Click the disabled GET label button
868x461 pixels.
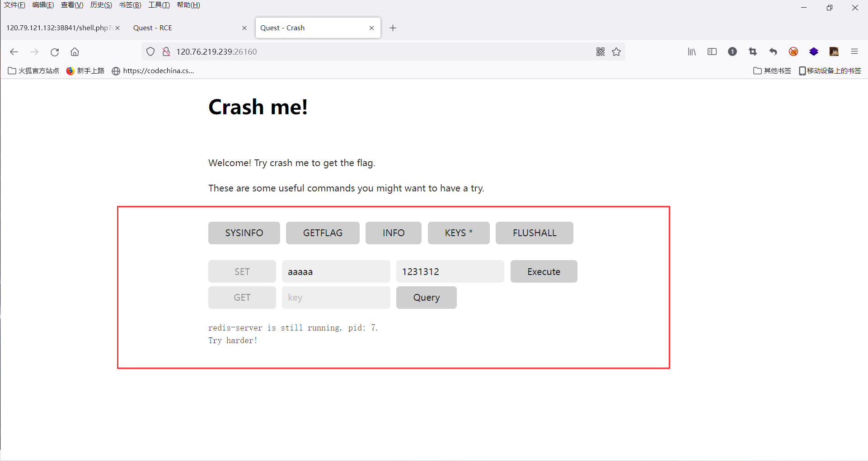click(242, 298)
